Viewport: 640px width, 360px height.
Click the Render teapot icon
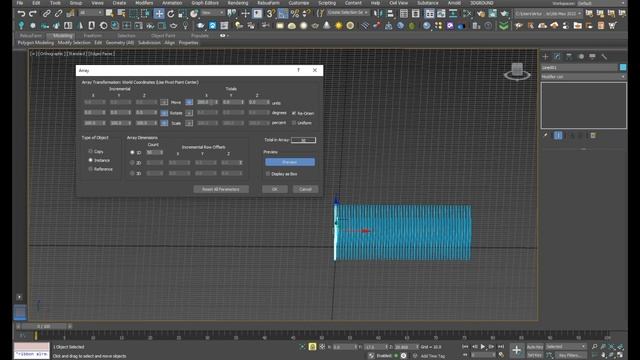(504, 13)
